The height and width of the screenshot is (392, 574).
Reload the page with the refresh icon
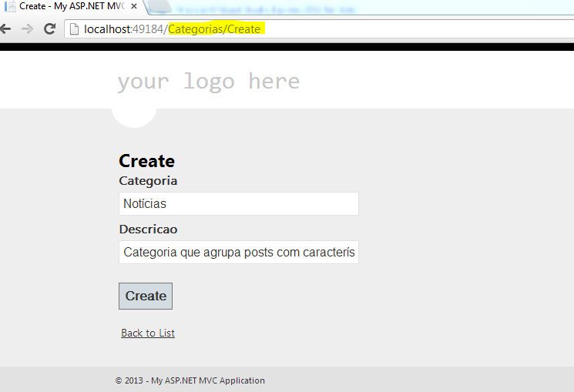coord(49,29)
